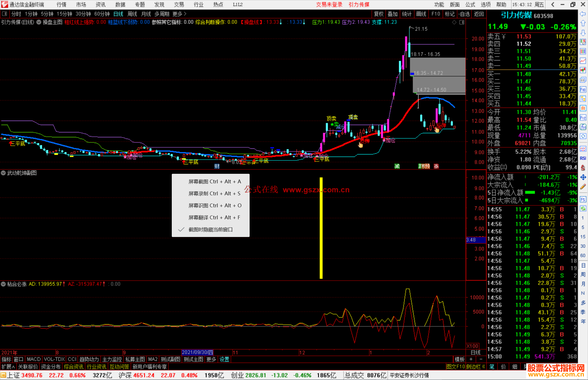The width and height of the screenshot is (588, 380).
Task: Select the 日线 daily period
Action: click(x=118, y=14)
